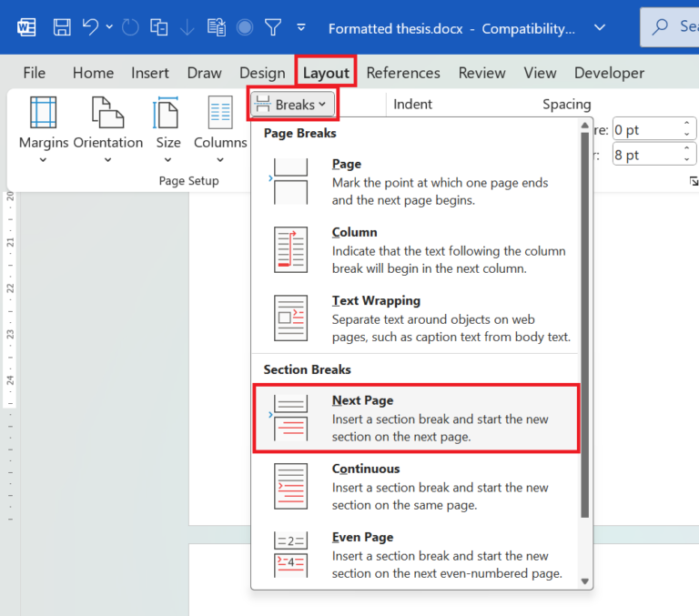Expand the document title chevron
Screen dimensions: 699x616
pos(600,27)
